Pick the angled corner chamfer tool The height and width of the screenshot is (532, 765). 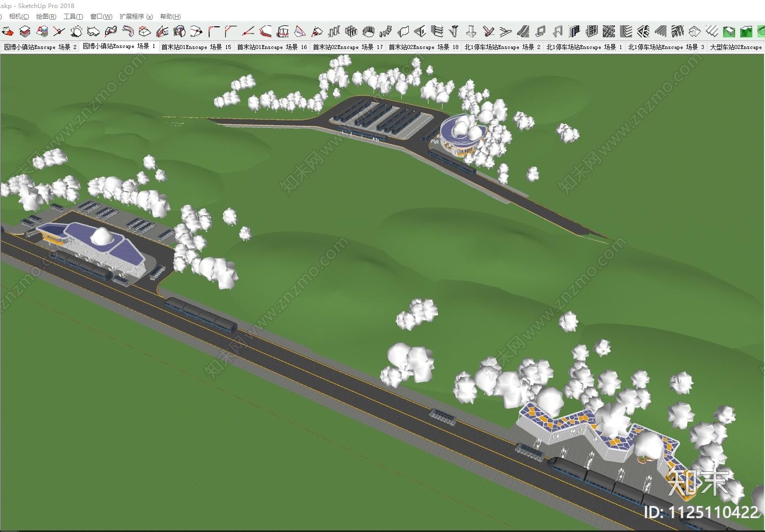click(x=231, y=32)
